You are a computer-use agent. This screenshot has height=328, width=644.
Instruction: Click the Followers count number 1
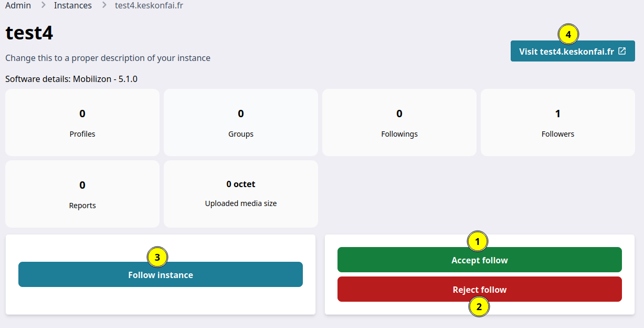click(x=558, y=114)
